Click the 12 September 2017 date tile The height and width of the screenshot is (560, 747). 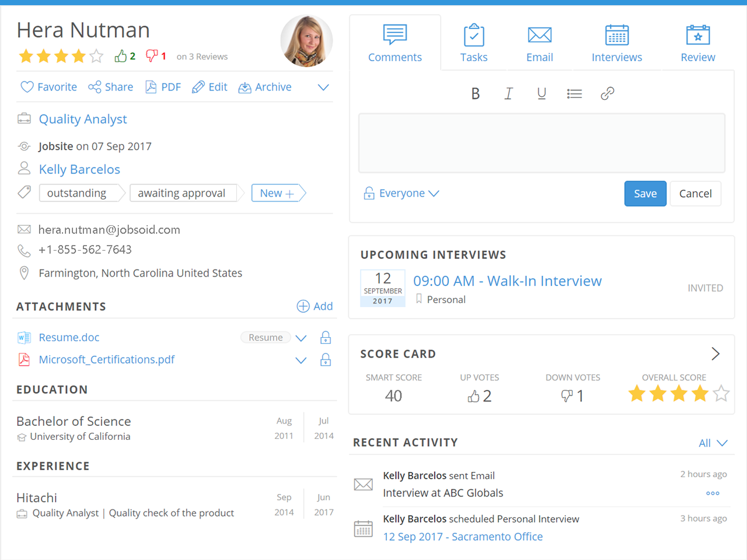point(383,288)
